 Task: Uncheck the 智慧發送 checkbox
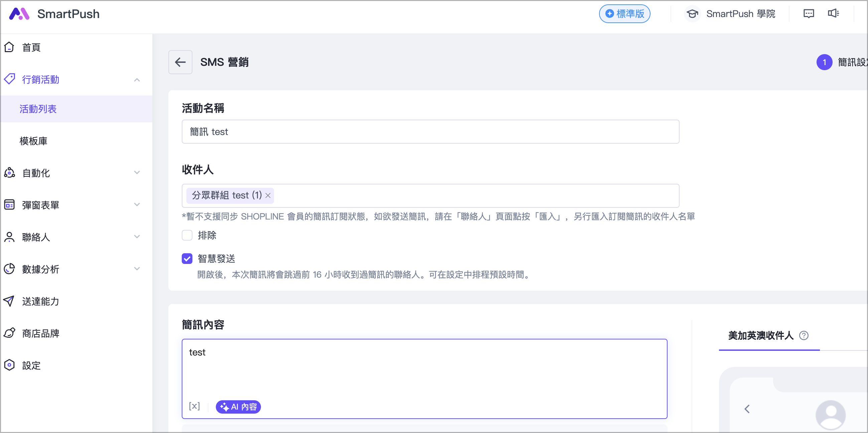click(187, 259)
